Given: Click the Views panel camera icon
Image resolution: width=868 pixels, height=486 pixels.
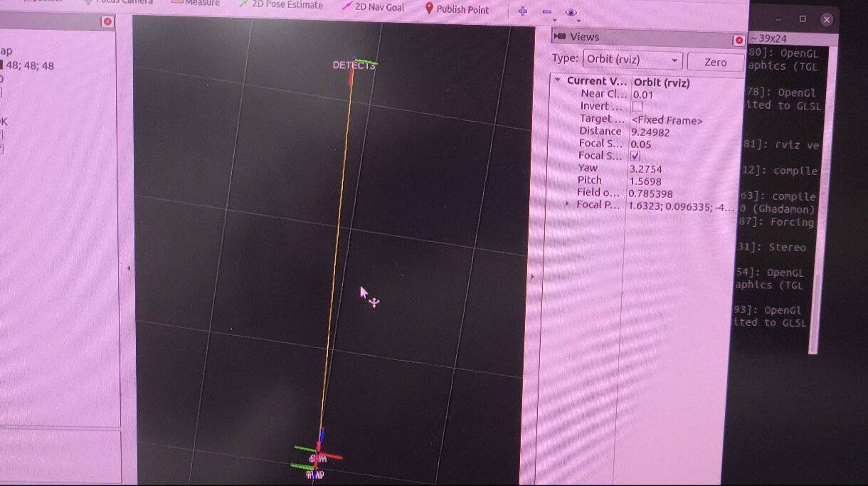Looking at the screenshot, I should click(559, 36).
